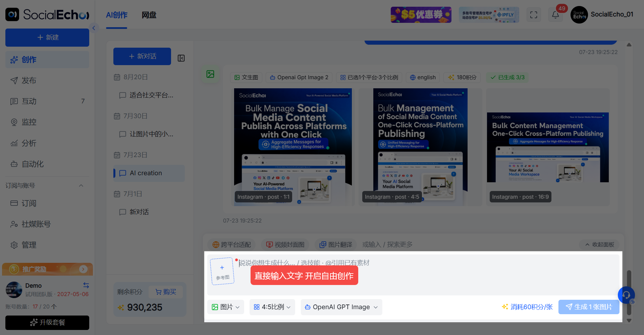Click the 新建 button

47,37
